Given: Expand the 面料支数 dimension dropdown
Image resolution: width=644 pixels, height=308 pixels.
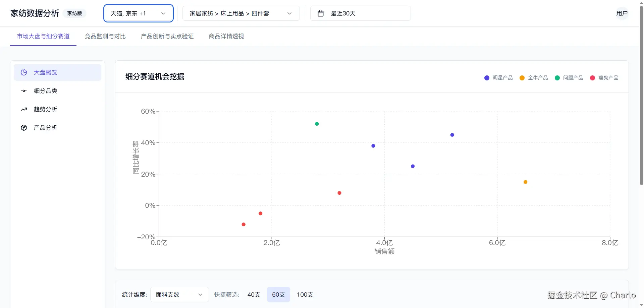Looking at the screenshot, I should (x=179, y=295).
